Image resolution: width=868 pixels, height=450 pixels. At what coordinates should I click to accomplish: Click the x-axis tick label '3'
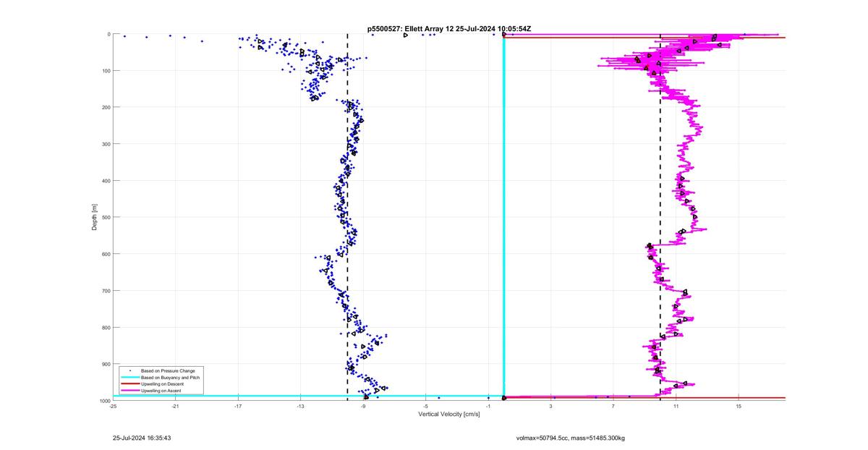click(551, 407)
